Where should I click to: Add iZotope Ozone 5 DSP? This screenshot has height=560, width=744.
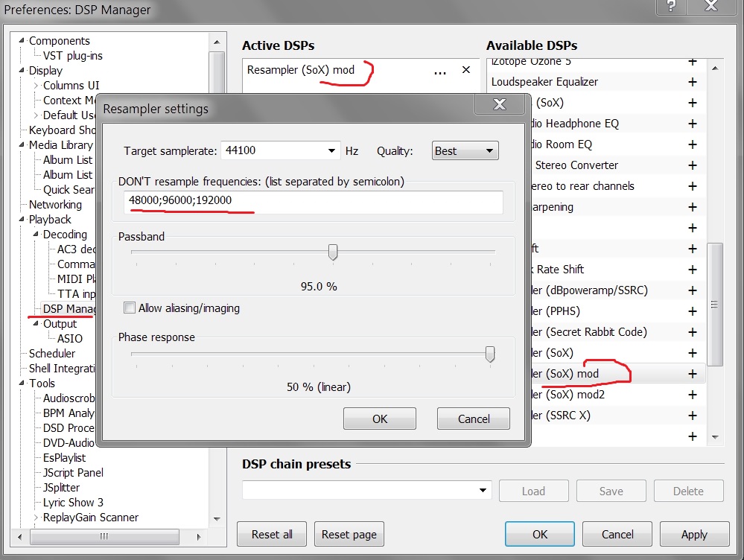pyautogui.click(x=693, y=62)
